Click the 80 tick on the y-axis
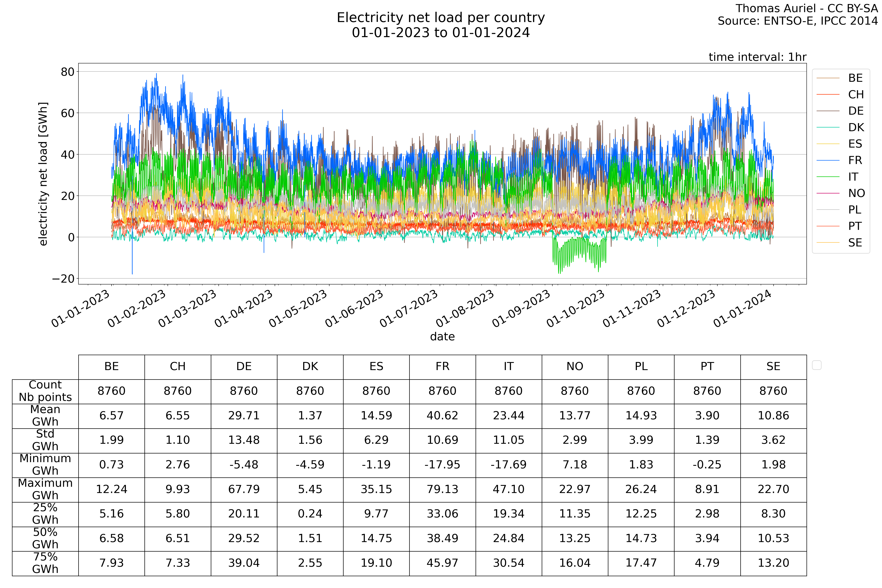 (67, 72)
